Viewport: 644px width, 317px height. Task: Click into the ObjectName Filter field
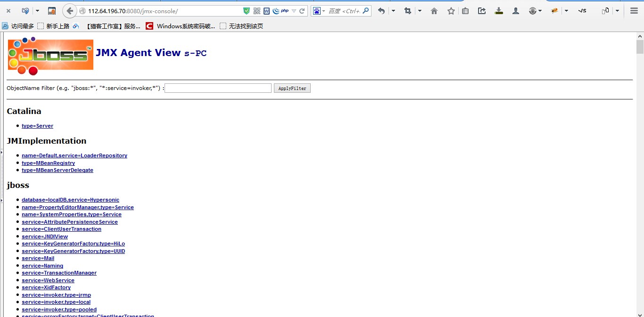(218, 88)
